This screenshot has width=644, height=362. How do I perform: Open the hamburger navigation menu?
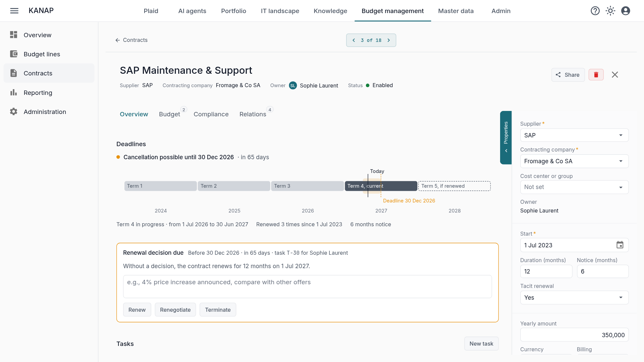pos(14,11)
